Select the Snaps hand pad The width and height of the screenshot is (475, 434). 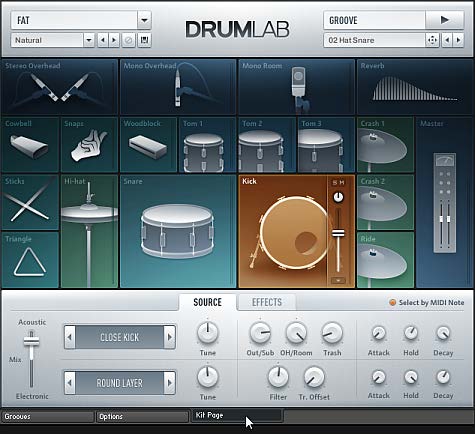coord(89,145)
